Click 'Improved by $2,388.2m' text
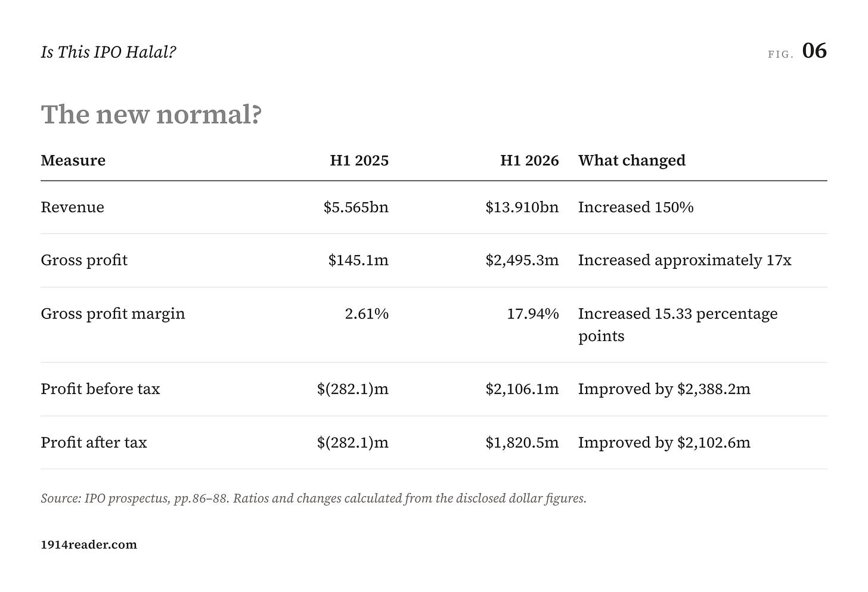The image size is (868, 592). pyautogui.click(x=664, y=389)
